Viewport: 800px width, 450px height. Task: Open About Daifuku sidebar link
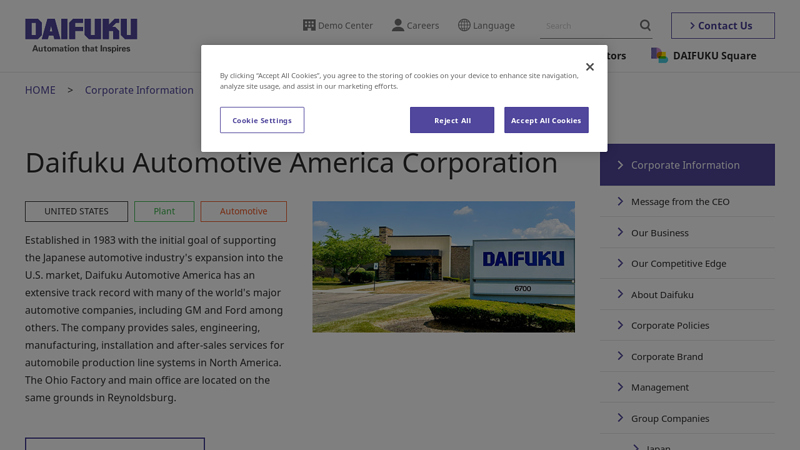click(662, 294)
